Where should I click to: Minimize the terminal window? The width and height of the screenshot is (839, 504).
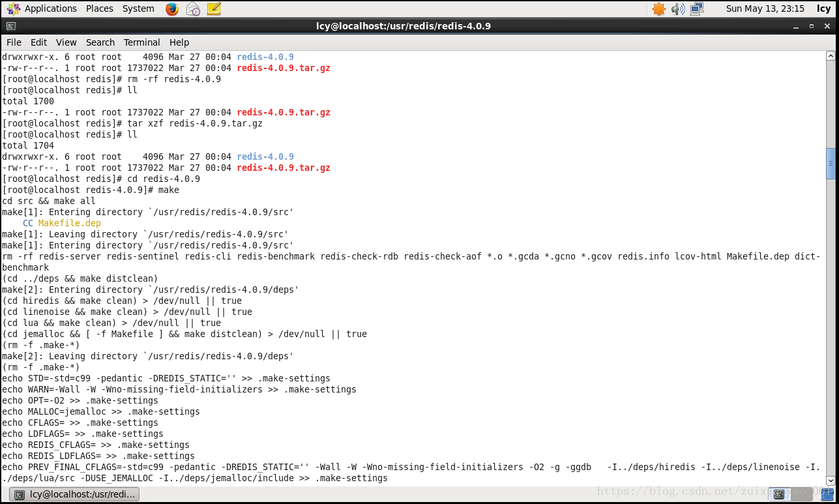coord(796,26)
